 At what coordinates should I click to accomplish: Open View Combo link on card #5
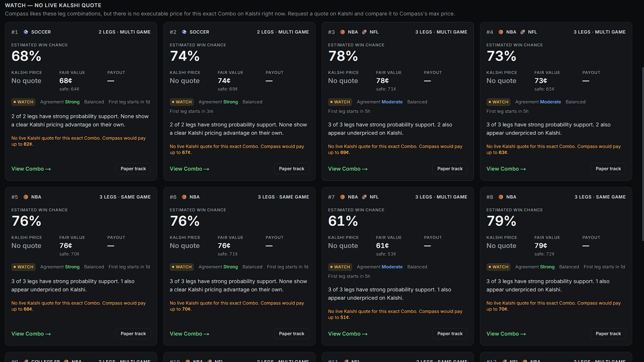point(31,334)
